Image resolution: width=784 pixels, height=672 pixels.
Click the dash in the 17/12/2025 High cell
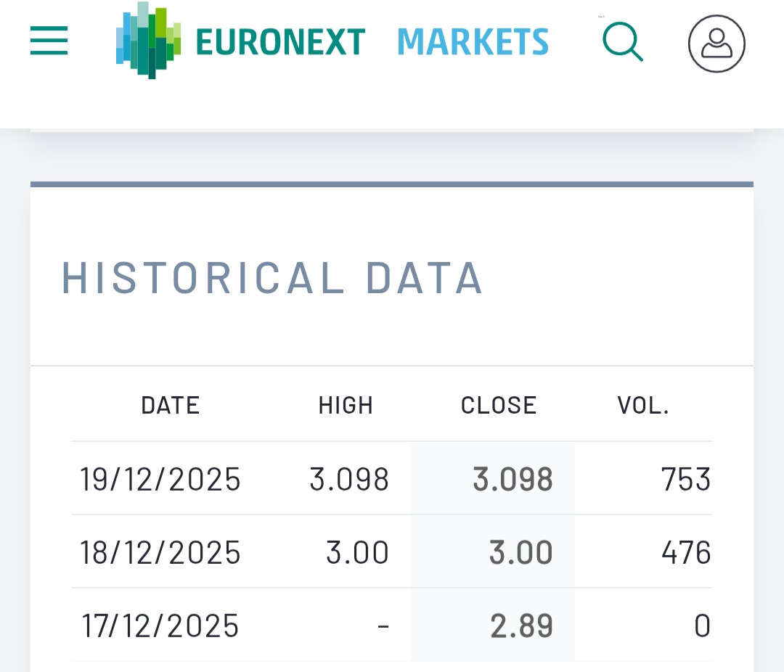(x=383, y=626)
